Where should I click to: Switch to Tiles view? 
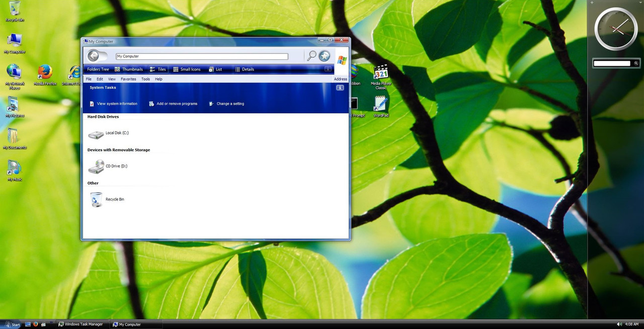[158, 69]
